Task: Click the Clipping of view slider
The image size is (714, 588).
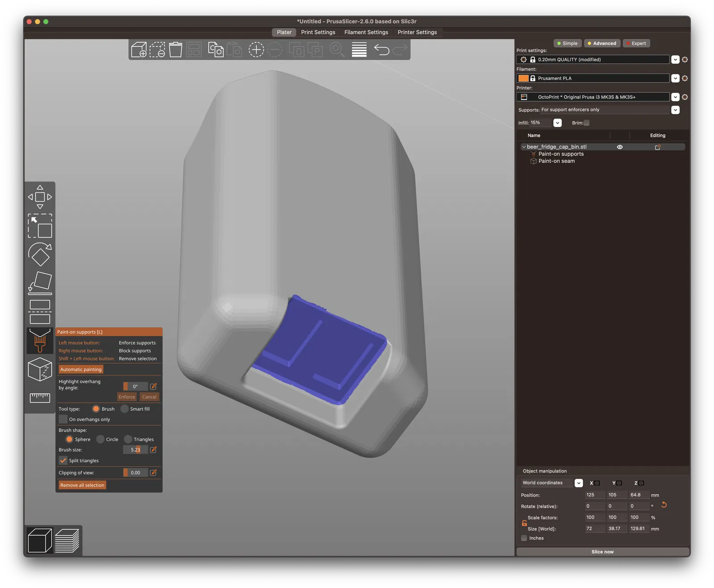Action: (x=135, y=473)
